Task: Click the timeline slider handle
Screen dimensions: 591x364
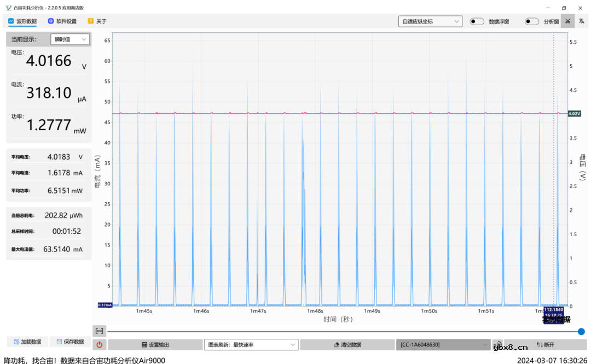Action: click(x=581, y=331)
